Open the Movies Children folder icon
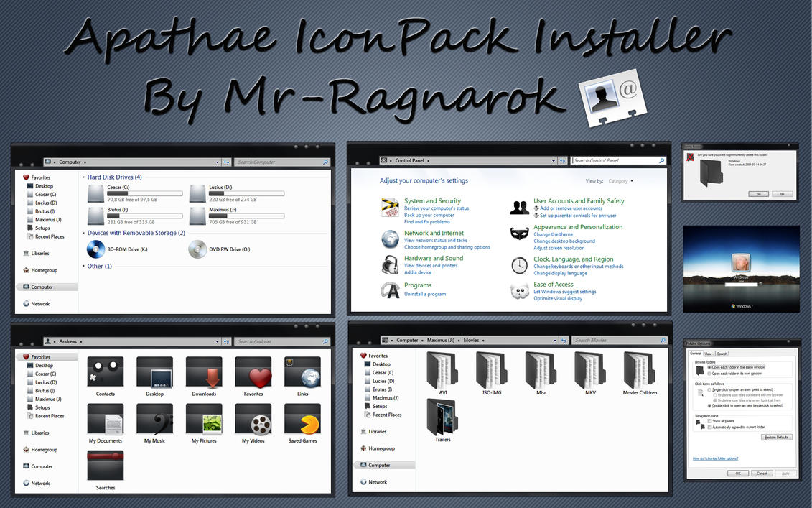Screen dimensions: 812x508 point(640,370)
